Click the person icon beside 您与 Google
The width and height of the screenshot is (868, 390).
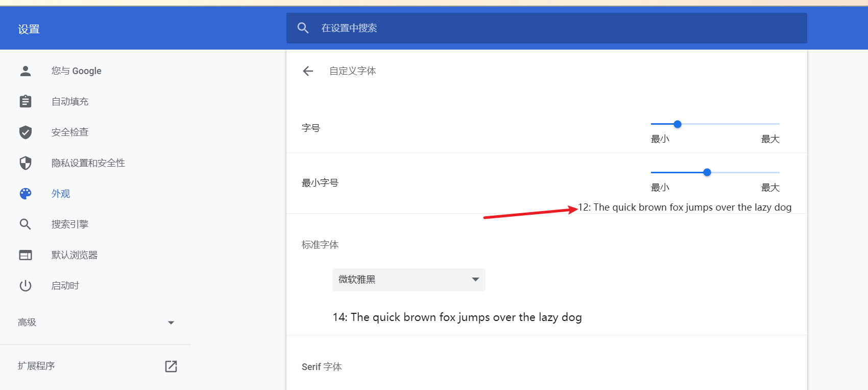click(x=26, y=71)
